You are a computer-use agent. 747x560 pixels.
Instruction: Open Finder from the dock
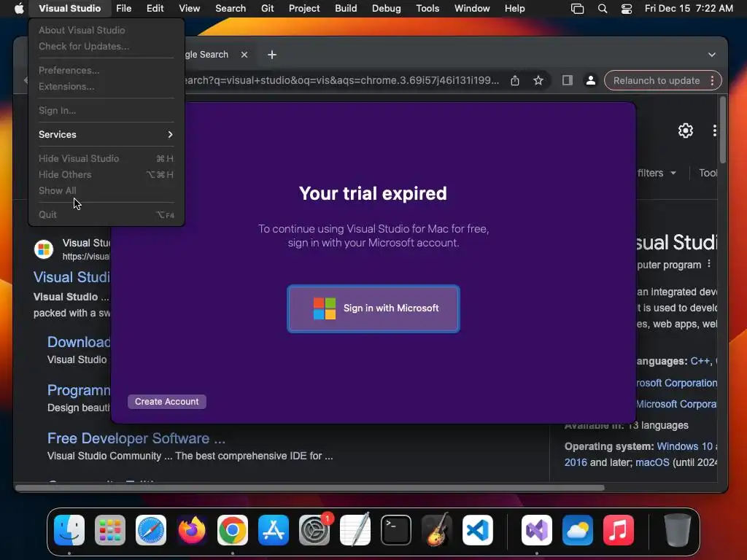pyautogui.click(x=69, y=529)
